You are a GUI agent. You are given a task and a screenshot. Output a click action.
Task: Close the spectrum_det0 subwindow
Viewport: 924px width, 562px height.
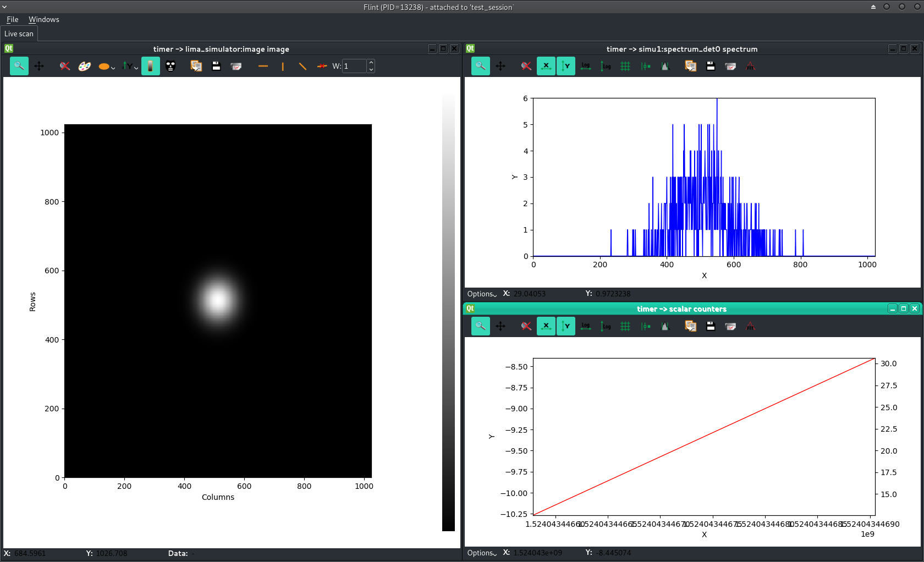click(x=915, y=49)
